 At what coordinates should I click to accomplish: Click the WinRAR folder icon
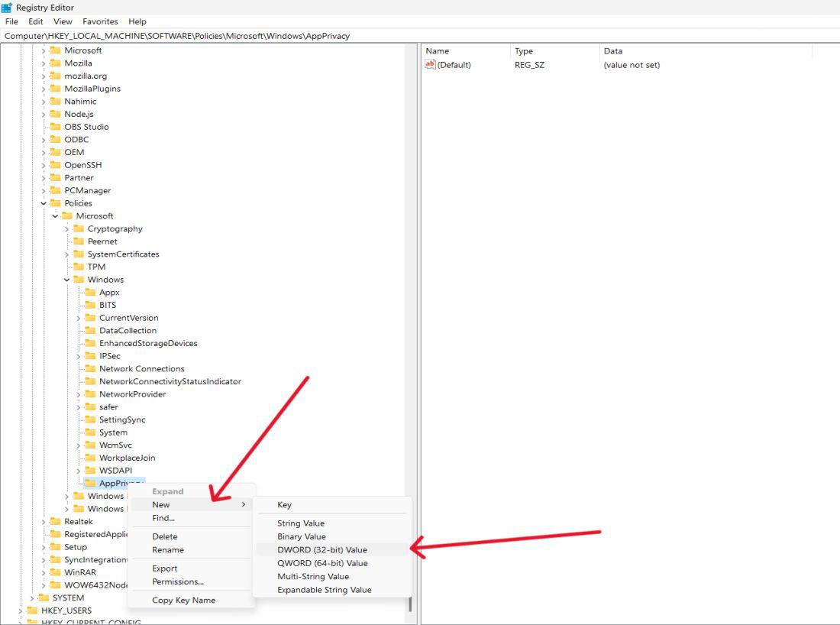(55, 572)
